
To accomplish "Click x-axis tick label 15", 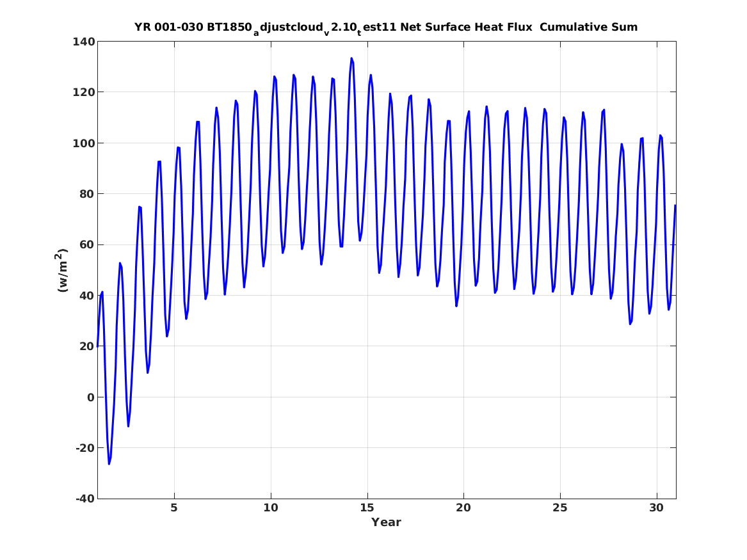I will point(367,508).
